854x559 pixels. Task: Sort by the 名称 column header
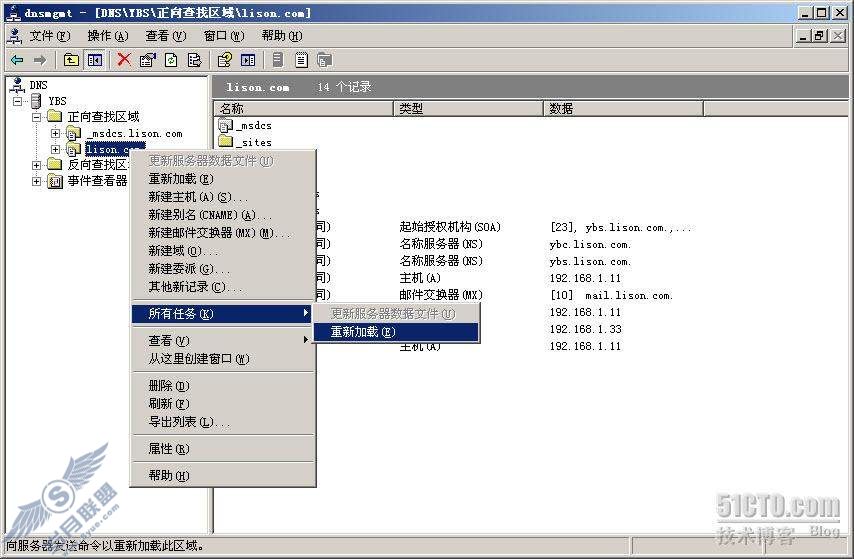click(x=303, y=108)
